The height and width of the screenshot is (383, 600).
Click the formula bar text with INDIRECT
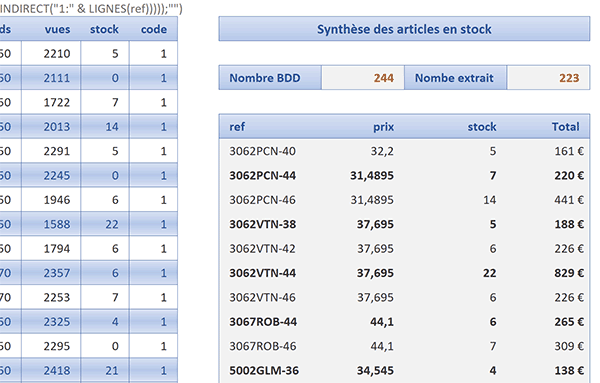pyautogui.click(x=91, y=8)
